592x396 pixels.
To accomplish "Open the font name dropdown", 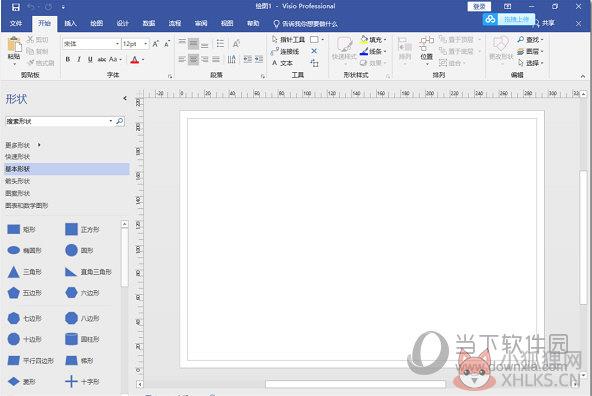I will coord(117,44).
